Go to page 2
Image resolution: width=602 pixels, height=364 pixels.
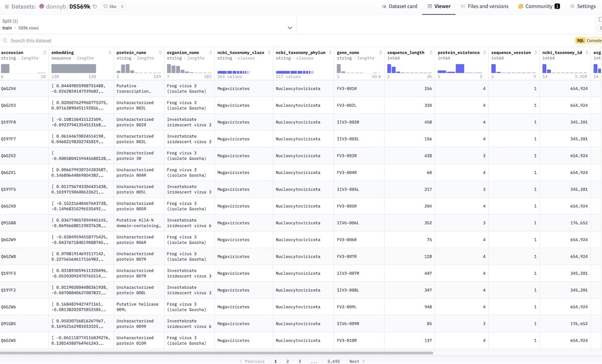287,361
